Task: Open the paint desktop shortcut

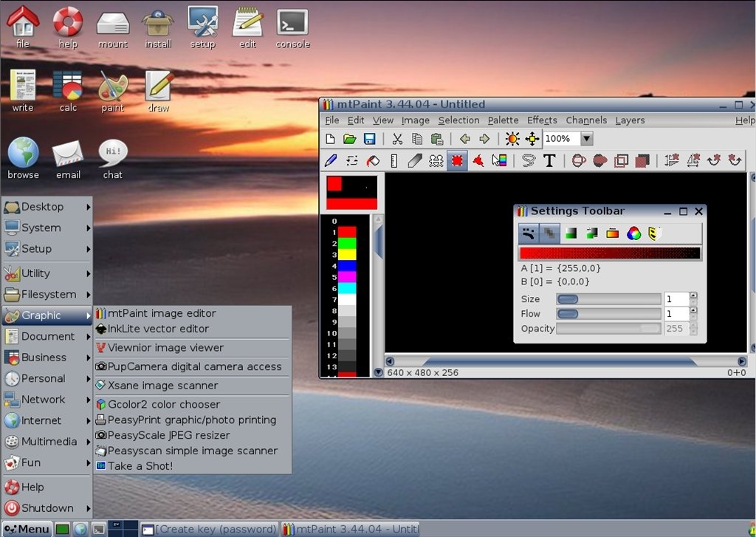Action: click(113, 92)
